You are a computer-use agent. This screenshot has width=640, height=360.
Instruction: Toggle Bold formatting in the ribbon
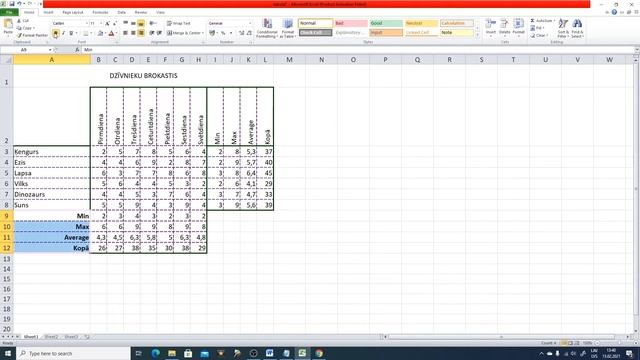tap(56, 33)
